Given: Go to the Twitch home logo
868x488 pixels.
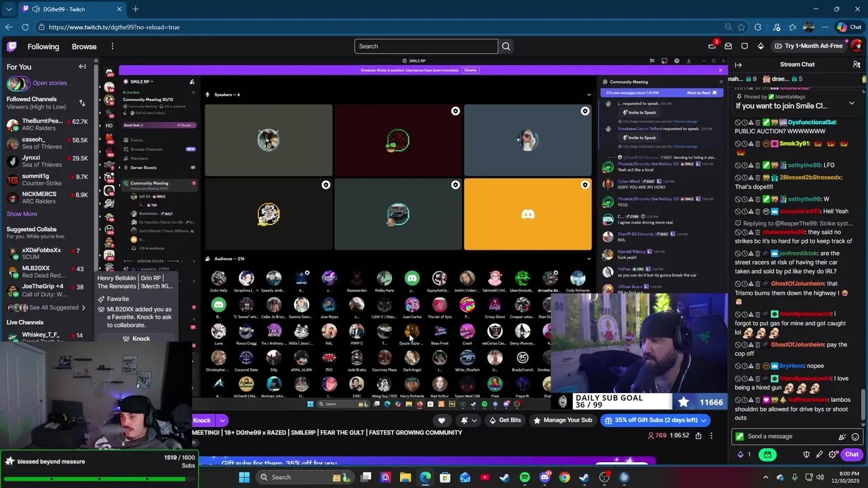Looking at the screenshot, I should 12,46.
